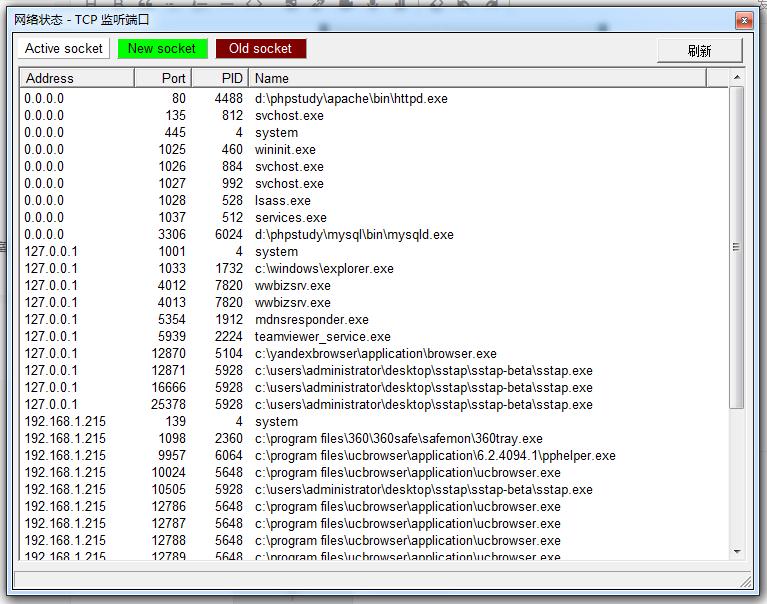This screenshot has width=767, height=604.
Task: Select sstap.exe row on port 16666
Action: click(374, 387)
